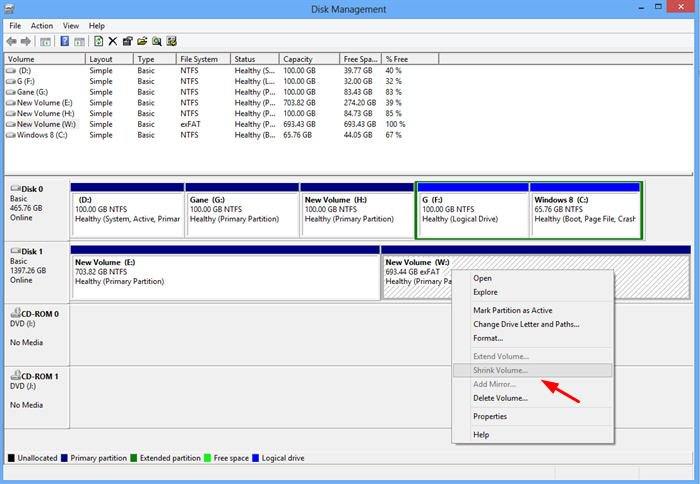Sort by the File System column header

click(203, 59)
